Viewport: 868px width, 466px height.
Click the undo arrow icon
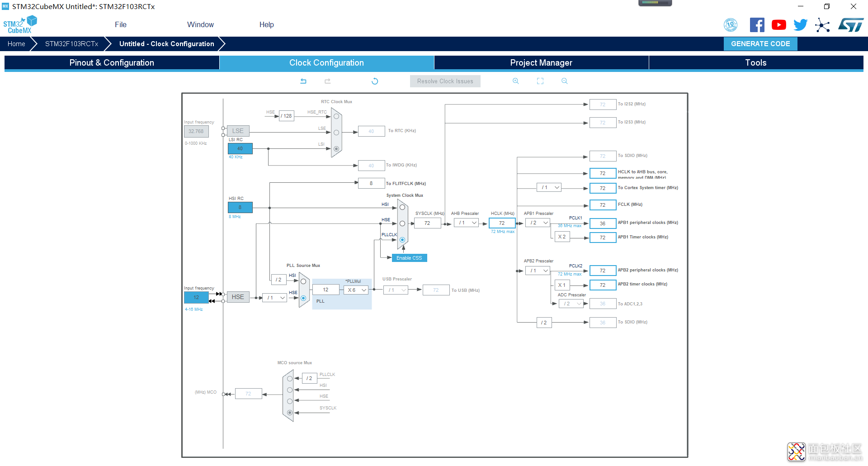[x=303, y=81]
